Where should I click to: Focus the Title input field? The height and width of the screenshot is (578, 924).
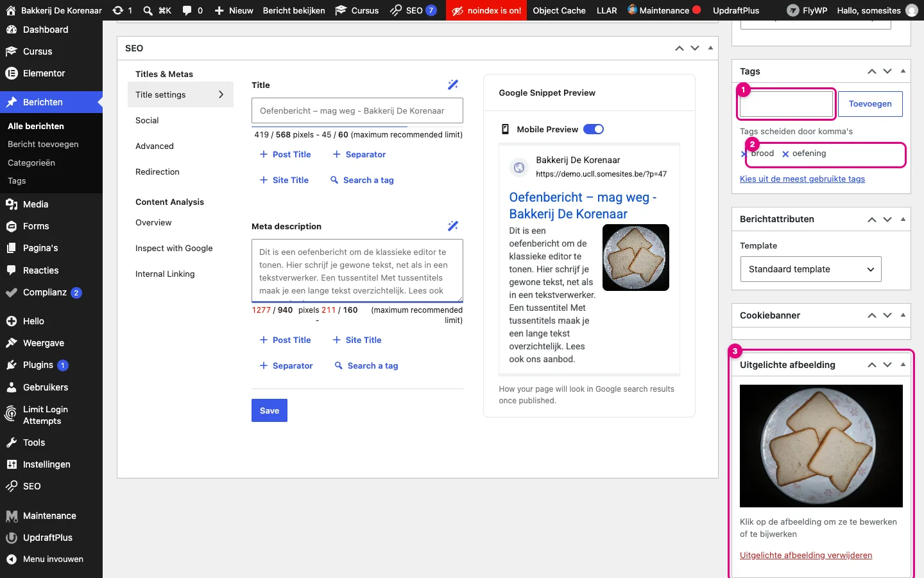point(357,110)
